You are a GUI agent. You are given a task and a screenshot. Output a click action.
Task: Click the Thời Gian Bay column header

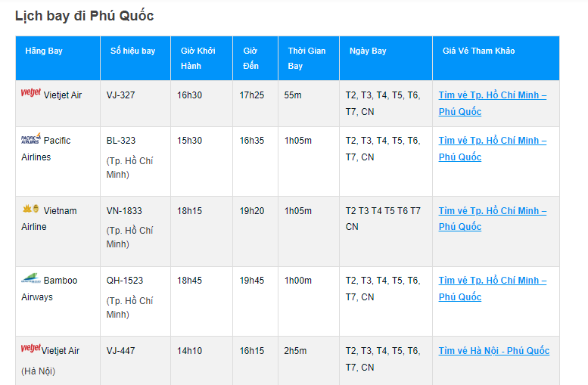[306, 58]
